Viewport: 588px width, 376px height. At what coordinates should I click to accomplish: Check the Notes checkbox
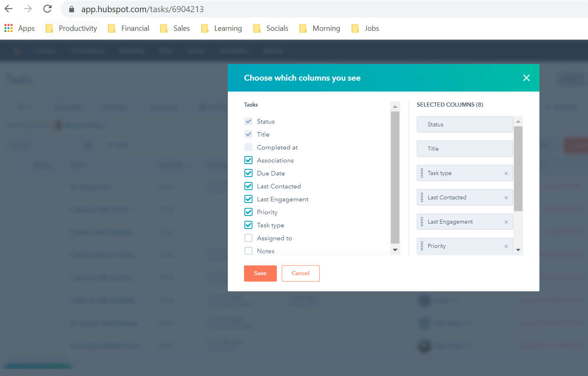tap(248, 251)
